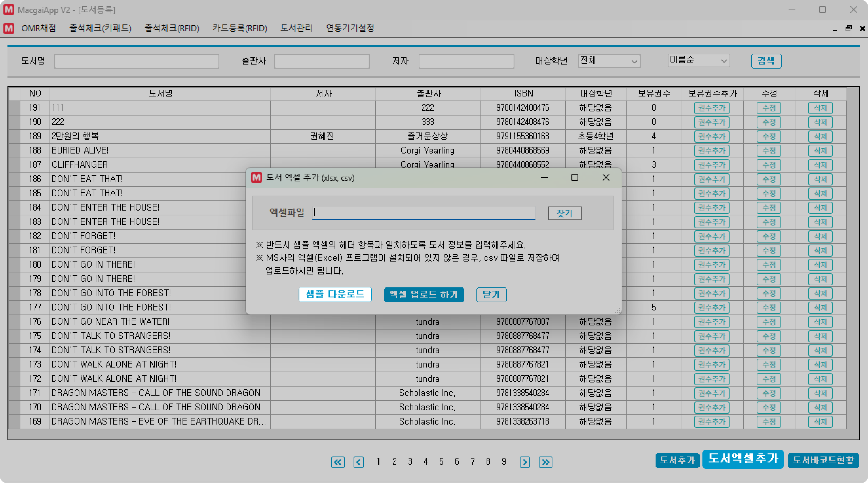Click 권수추가 for row 176
868x483 pixels.
point(712,322)
